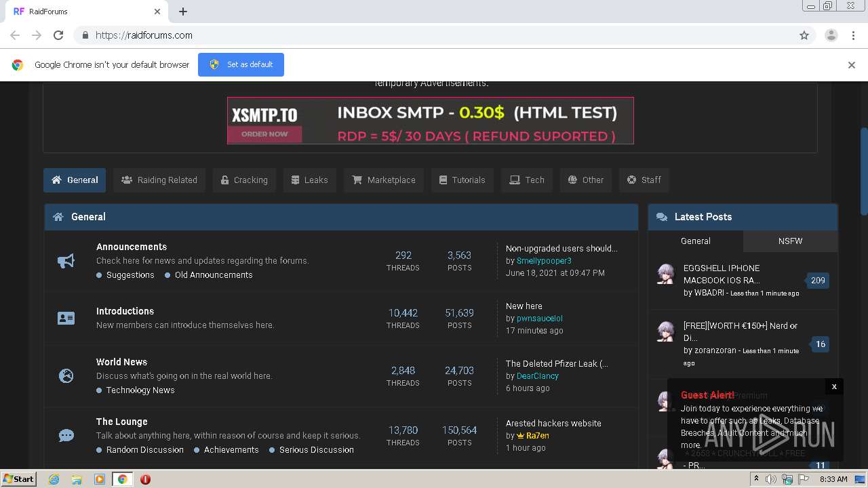Viewport: 868px width, 488px height.
Task: Click the Announcements megaphone icon
Action: point(66,261)
